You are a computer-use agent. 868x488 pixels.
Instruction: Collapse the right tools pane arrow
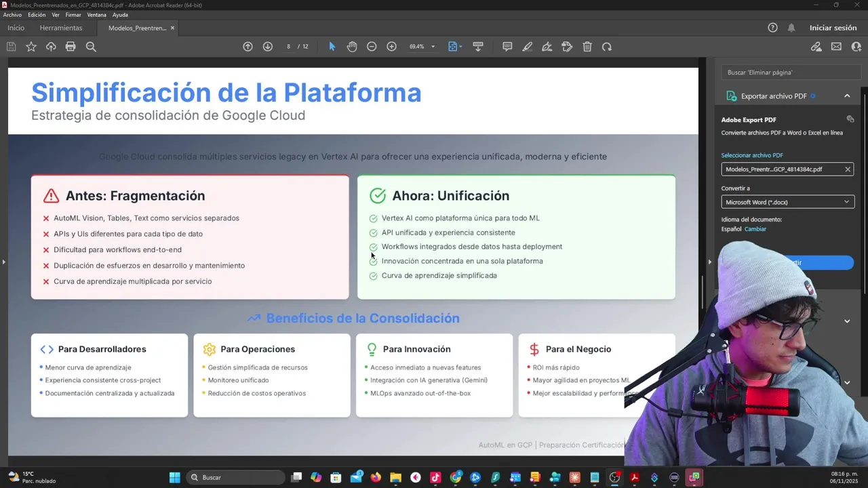709,262
